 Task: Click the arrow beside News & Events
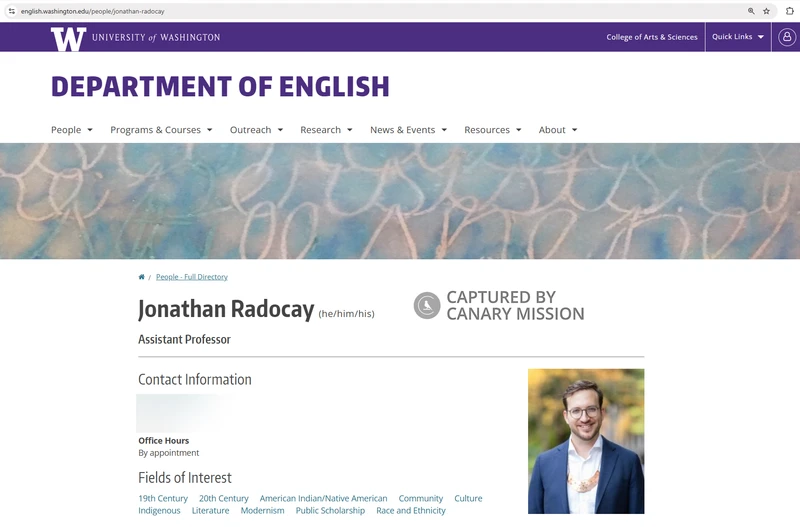(x=444, y=130)
